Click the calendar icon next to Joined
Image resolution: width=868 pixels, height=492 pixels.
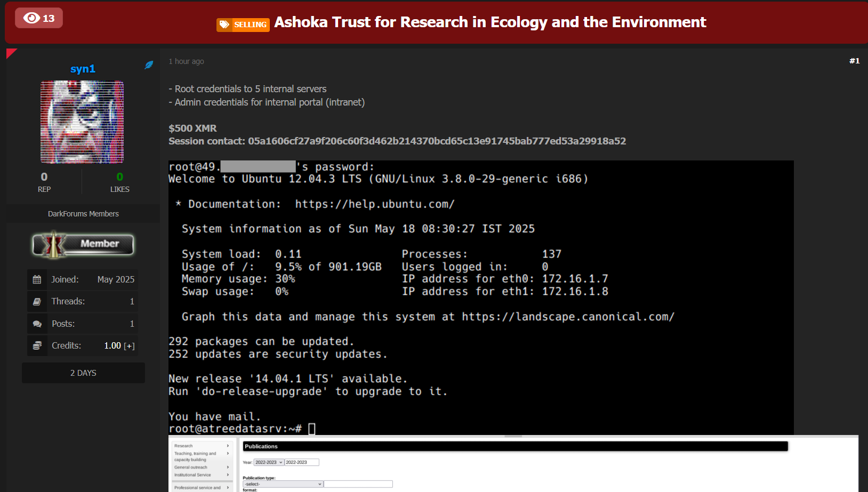click(37, 279)
